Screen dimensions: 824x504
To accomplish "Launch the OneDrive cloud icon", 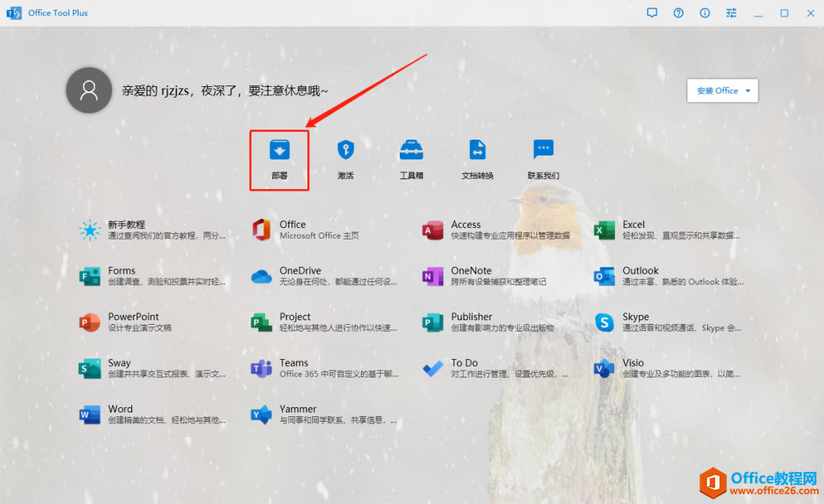I will (261, 276).
